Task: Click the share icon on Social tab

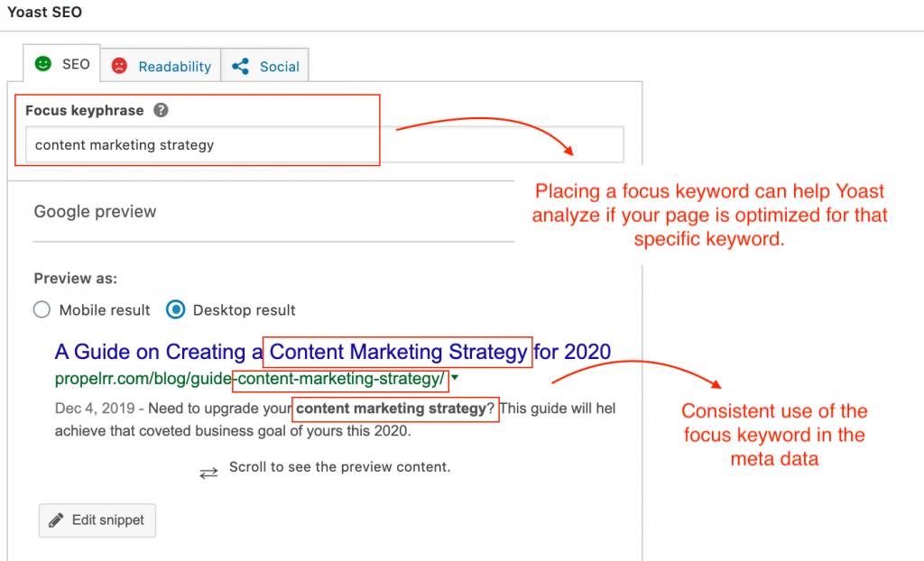Action: (x=240, y=66)
